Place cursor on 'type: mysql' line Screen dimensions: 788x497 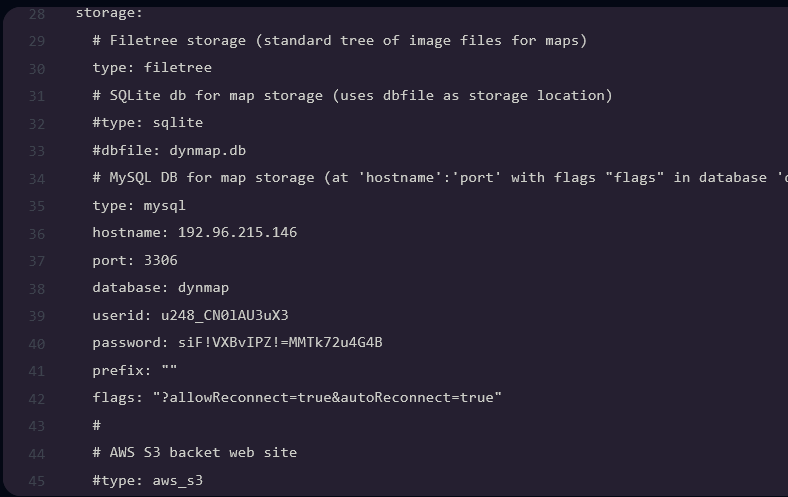coord(139,206)
